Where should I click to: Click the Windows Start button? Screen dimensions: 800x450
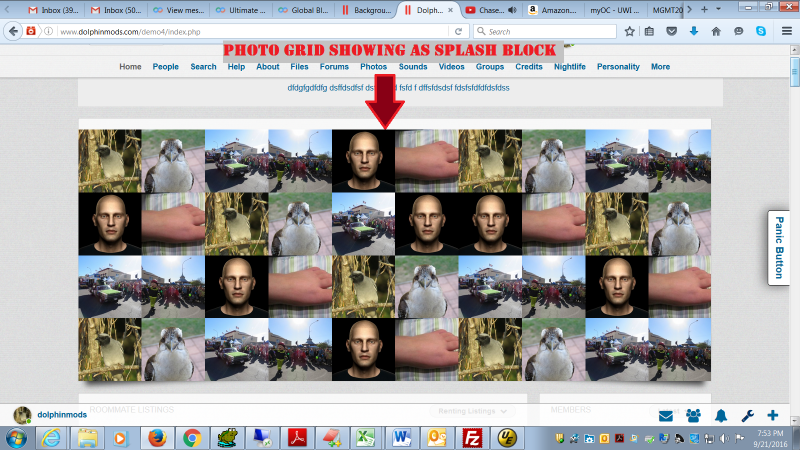16,438
